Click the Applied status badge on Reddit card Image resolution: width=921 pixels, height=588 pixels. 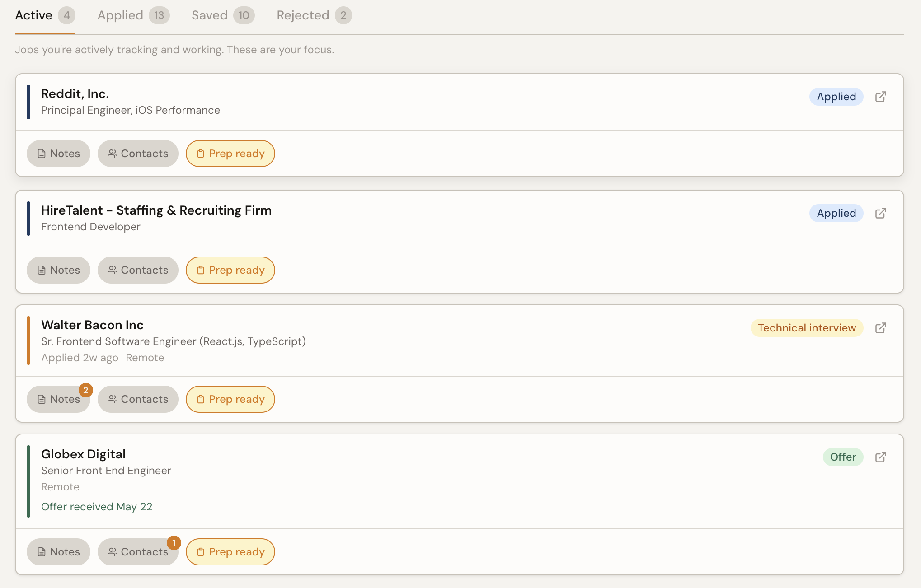tap(836, 97)
